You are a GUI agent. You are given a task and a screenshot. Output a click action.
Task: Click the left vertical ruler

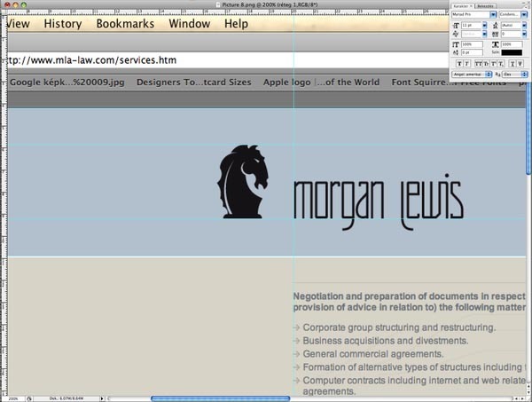coord(4,204)
